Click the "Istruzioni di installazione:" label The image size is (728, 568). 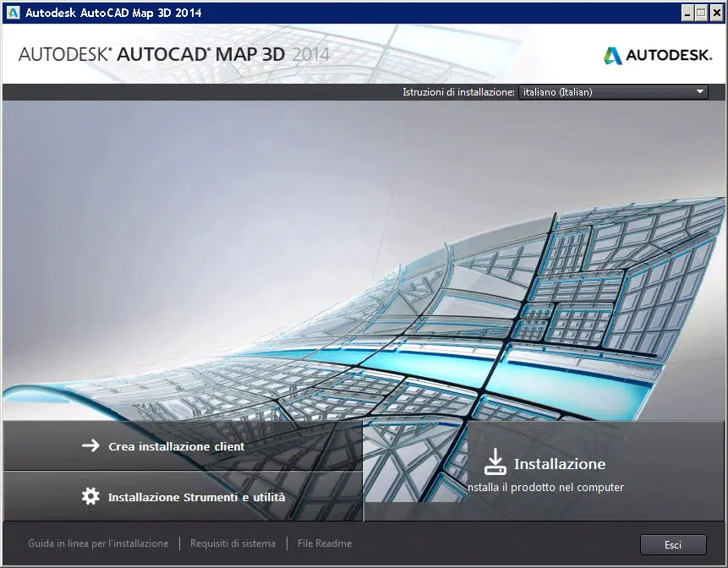(x=458, y=92)
